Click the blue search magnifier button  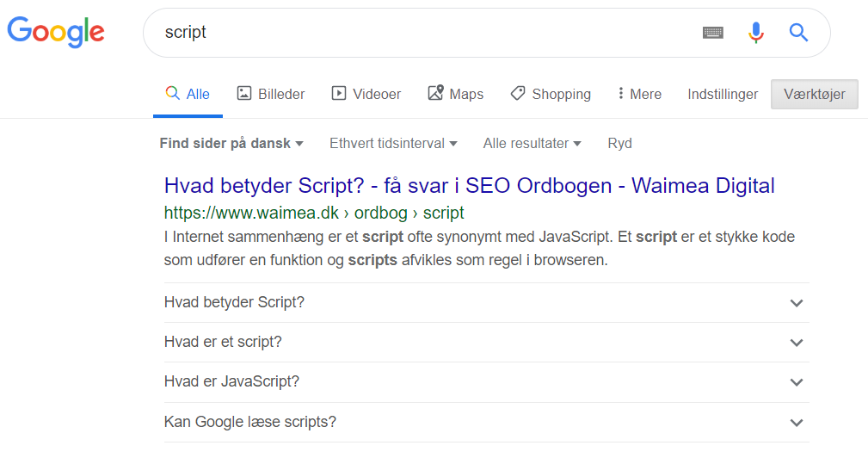[798, 33]
